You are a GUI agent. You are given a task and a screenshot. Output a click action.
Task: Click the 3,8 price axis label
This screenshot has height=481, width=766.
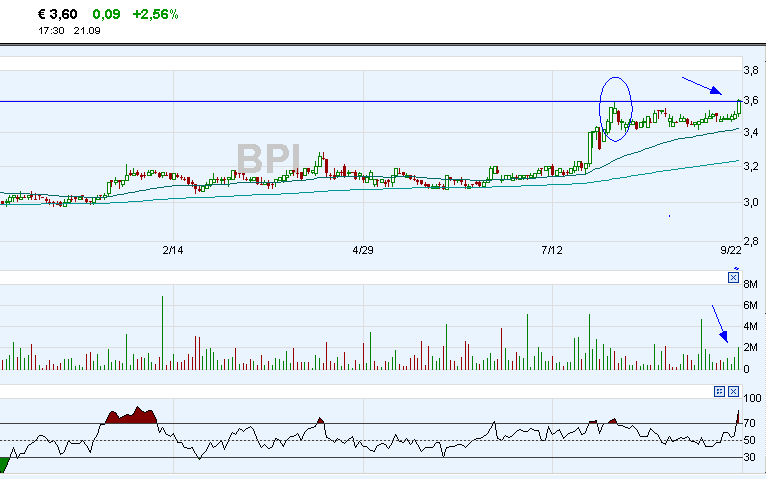point(751,70)
